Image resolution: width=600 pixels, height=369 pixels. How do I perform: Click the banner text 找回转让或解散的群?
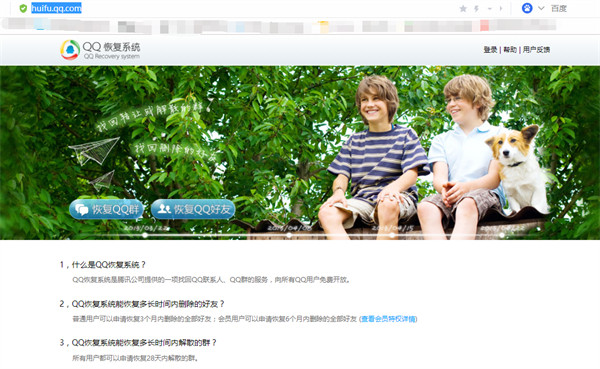pyautogui.click(x=150, y=115)
